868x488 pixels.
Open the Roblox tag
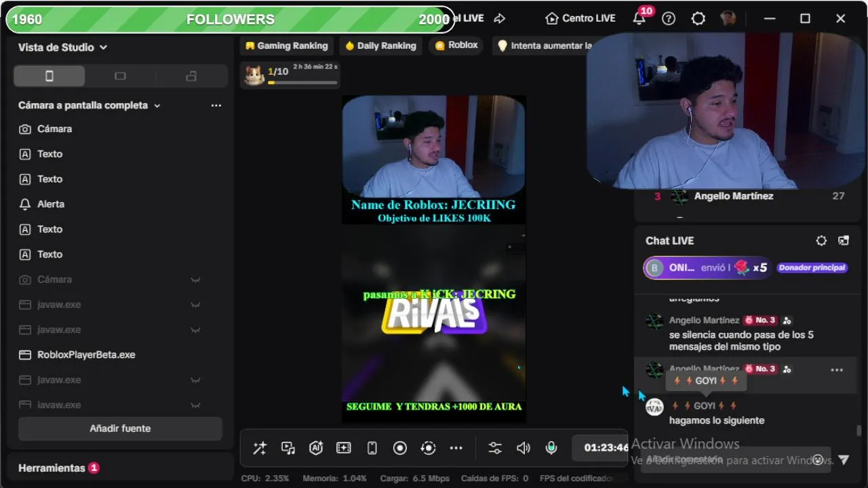[x=457, y=45]
